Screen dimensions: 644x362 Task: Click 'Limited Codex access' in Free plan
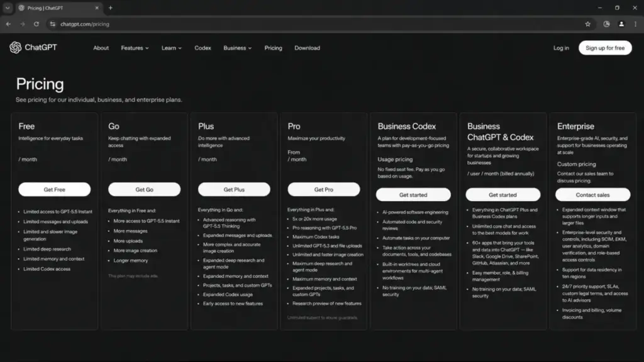[x=47, y=269]
